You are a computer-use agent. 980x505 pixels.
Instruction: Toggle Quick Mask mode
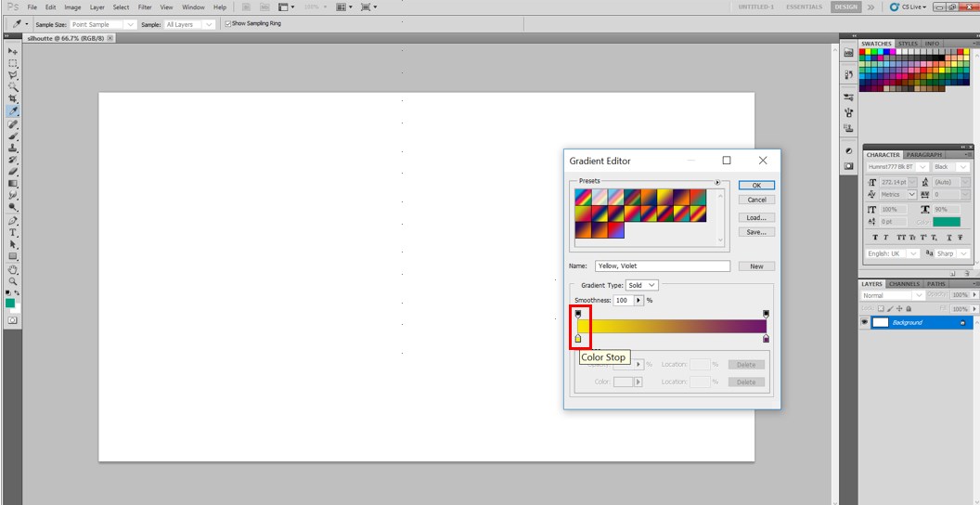[12, 320]
